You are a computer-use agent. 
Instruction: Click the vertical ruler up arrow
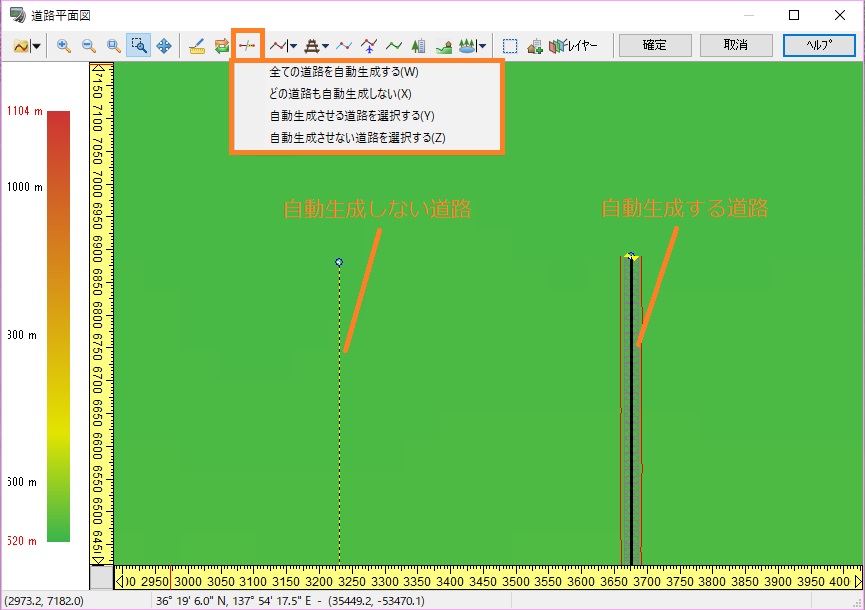pyautogui.click(x=98, y=68)
